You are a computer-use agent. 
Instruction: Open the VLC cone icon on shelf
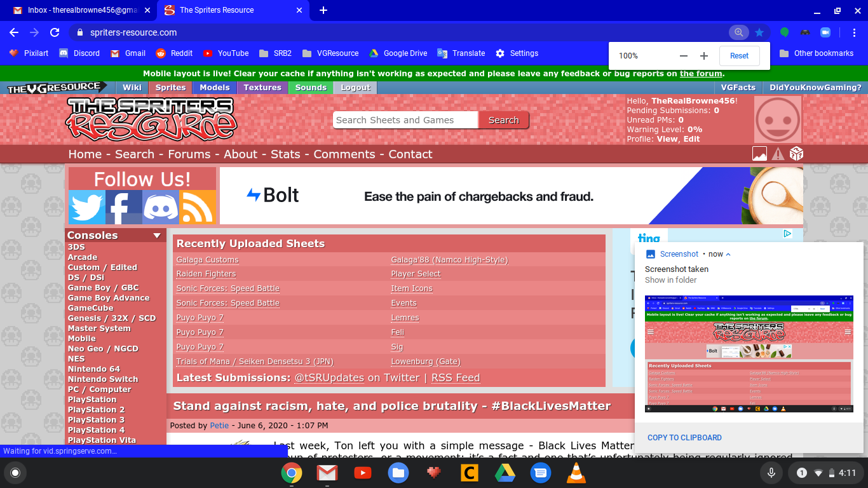[x=576, y=473]
